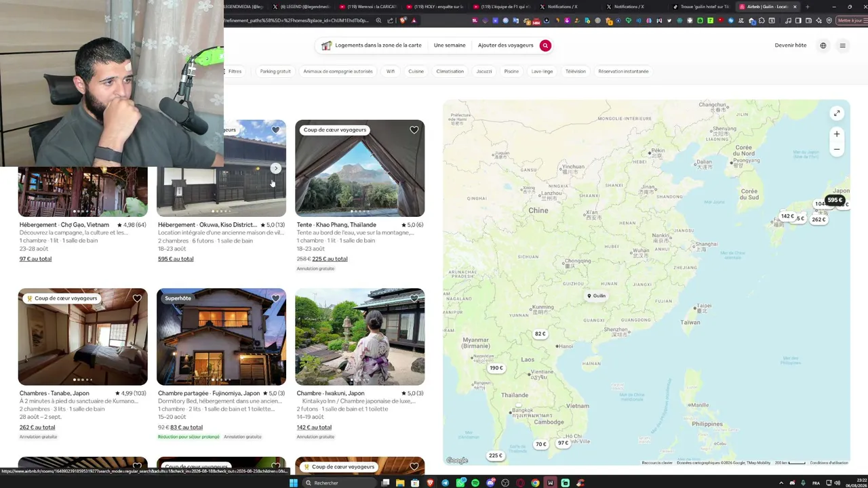Click the '97 € au total' price link
Screen dimensions: 868x488
click(x=35, y=259)
